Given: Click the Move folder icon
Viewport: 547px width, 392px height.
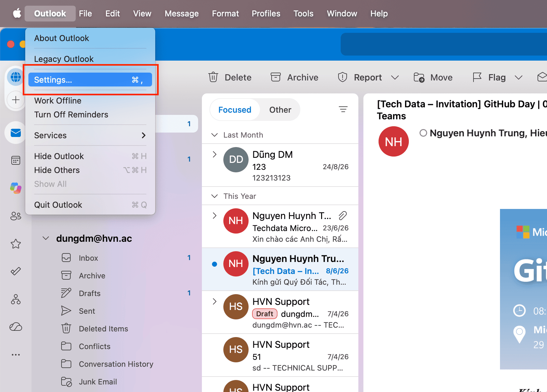Looking at the screenshot, I should pos(419,77).
